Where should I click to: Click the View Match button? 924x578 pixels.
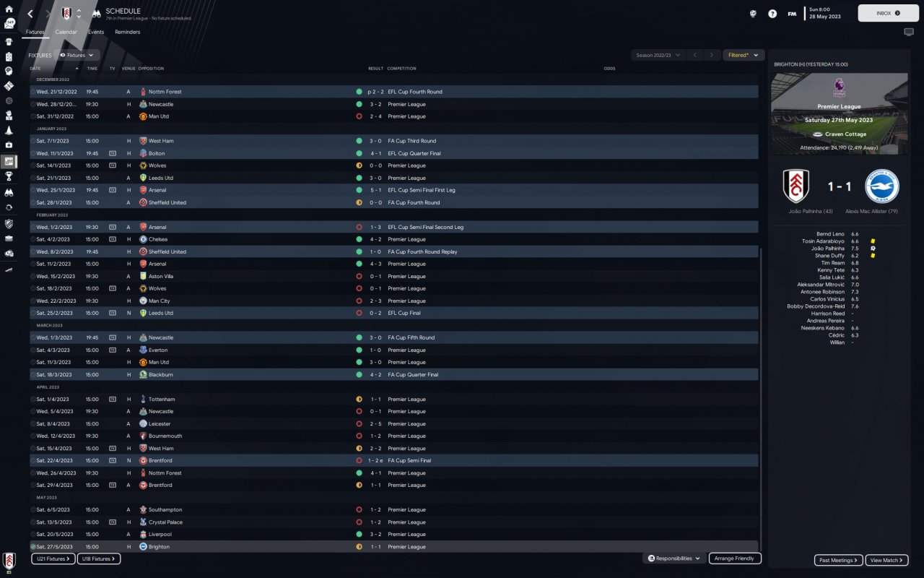coord(886,560)
